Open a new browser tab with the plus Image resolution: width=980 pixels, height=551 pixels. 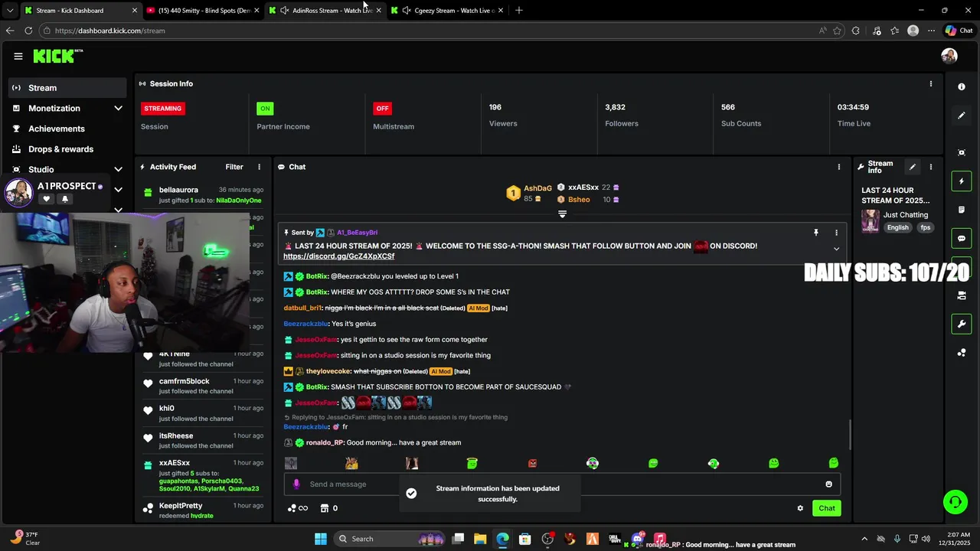point(519,10)
